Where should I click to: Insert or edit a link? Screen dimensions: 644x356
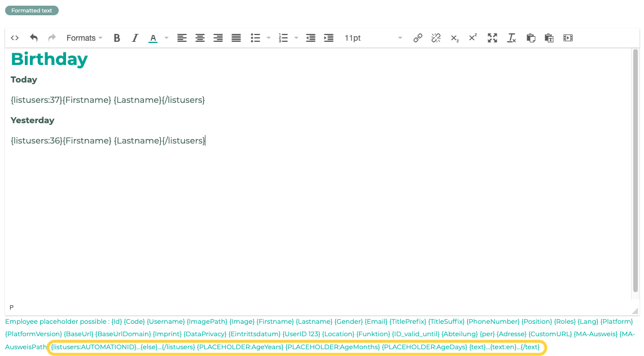[x=418, y=38]
